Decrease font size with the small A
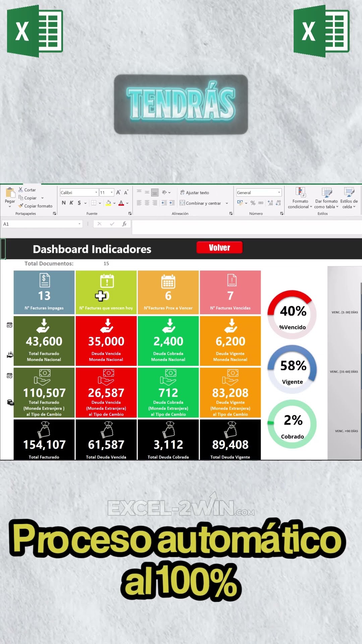362x644 pixels. point(126,193)
